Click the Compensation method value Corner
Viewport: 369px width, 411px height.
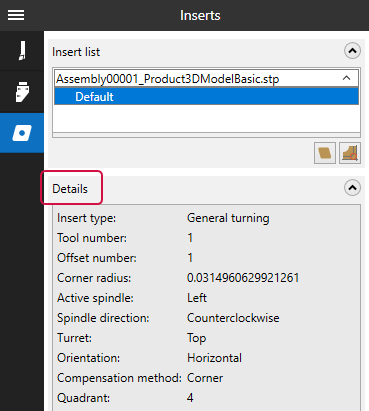point(205,378)
